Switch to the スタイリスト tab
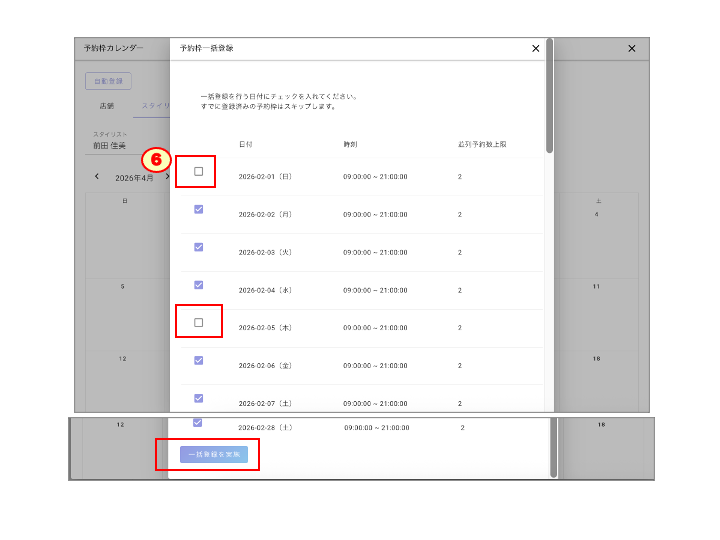The image size is (720, 540). 154,105
